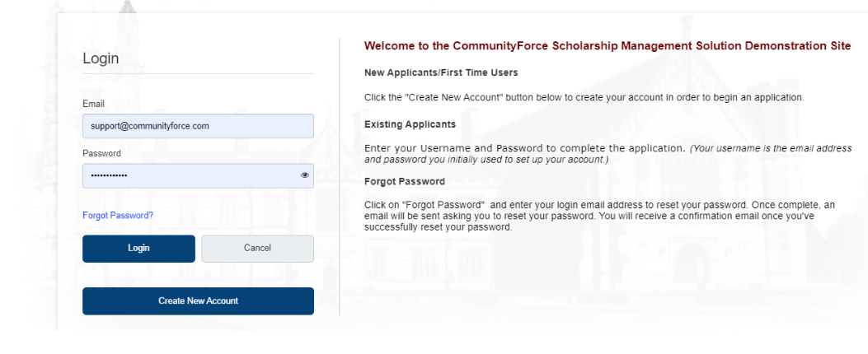Click the Existing Applicants bold heading
868x354 pixels.
[x=411, y=123]
